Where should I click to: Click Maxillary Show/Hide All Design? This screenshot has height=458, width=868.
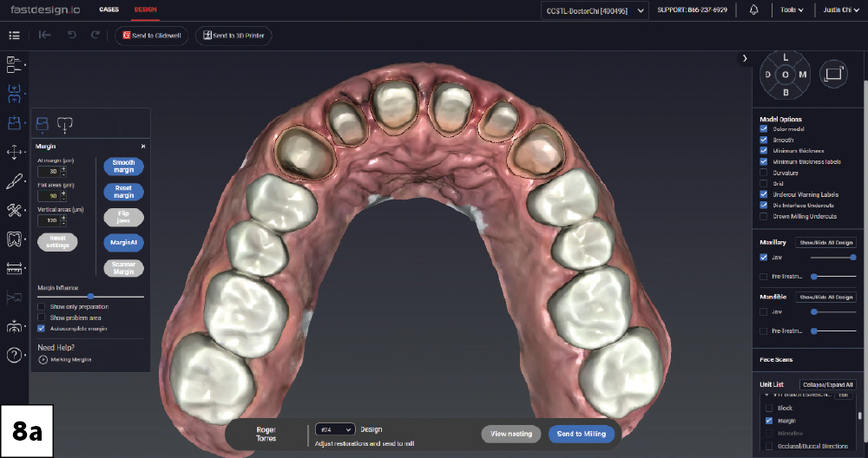(x=826, y=242)
